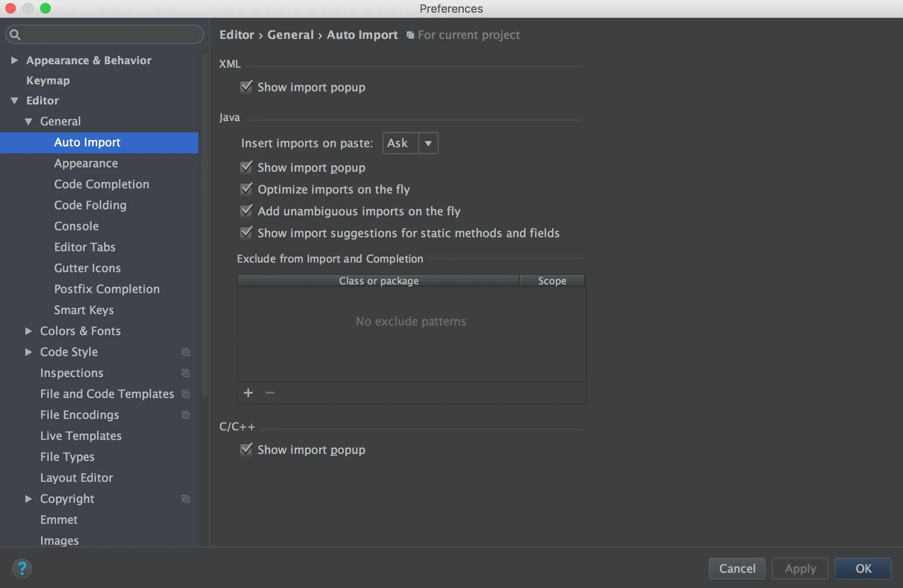Screen dimensions: 903x588
Task: Disable 'Optimize imports on the fly' checkbox
Action: (247, 189)
